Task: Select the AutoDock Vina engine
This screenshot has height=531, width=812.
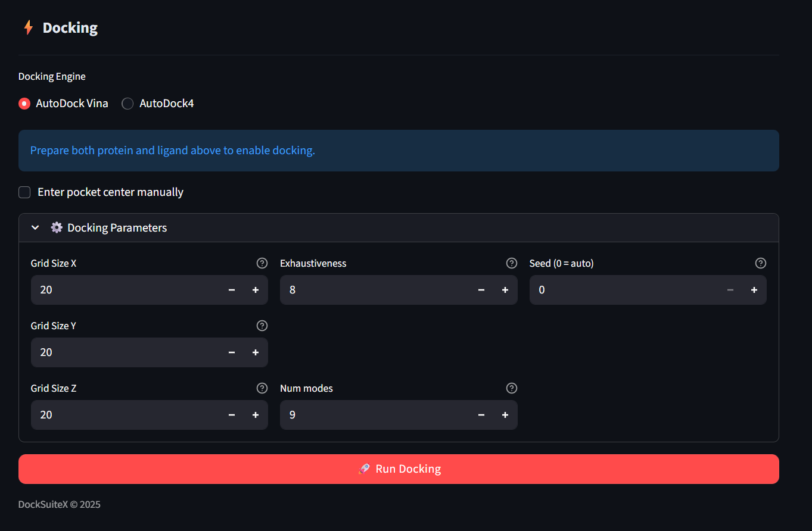Action: (x=63, y=104)
